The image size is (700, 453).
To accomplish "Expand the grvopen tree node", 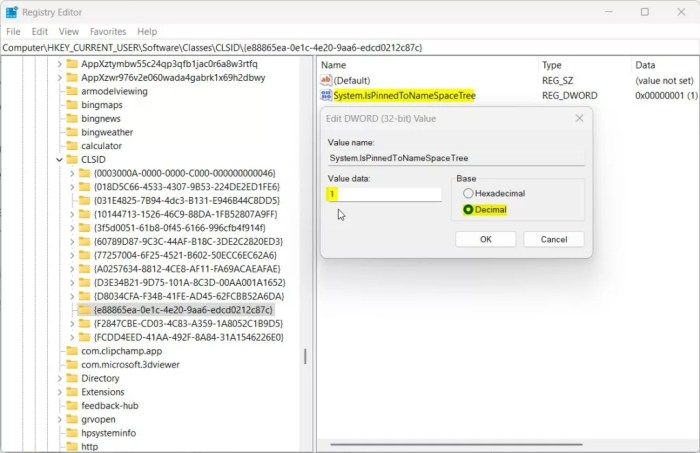I will point(59,419).
